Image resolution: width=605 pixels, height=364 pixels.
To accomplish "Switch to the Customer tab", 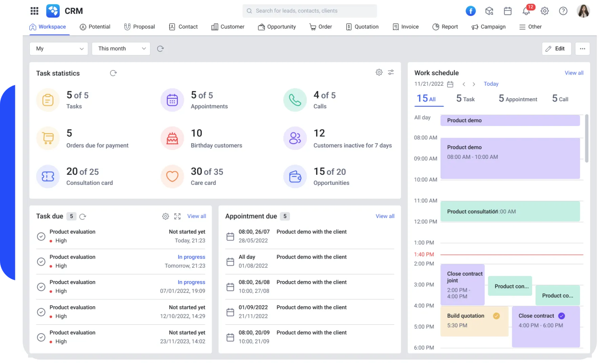I will click(x=228, y=27).
